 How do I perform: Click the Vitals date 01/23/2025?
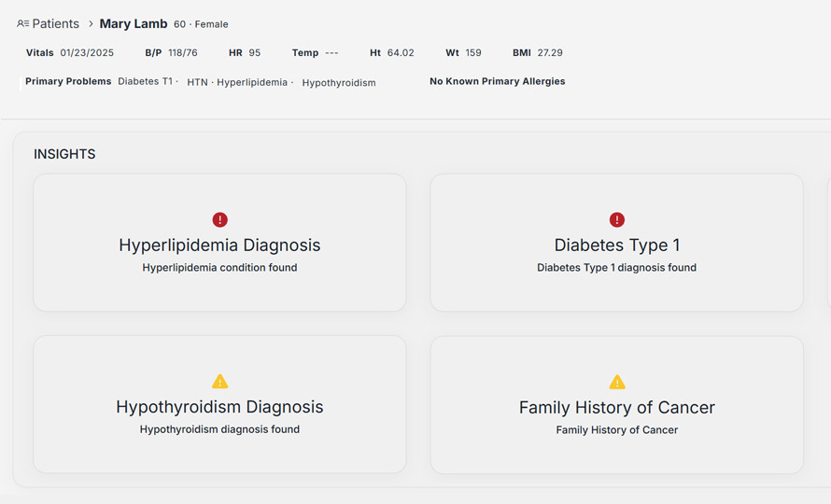pyautogui.click(x=87, y=53)
